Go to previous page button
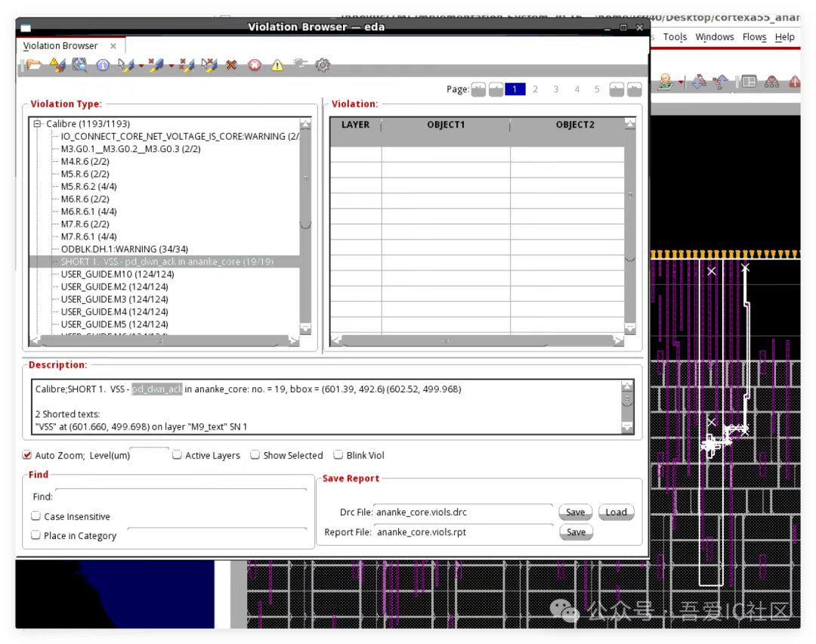 pyautogui.click(x=496, y=89)
